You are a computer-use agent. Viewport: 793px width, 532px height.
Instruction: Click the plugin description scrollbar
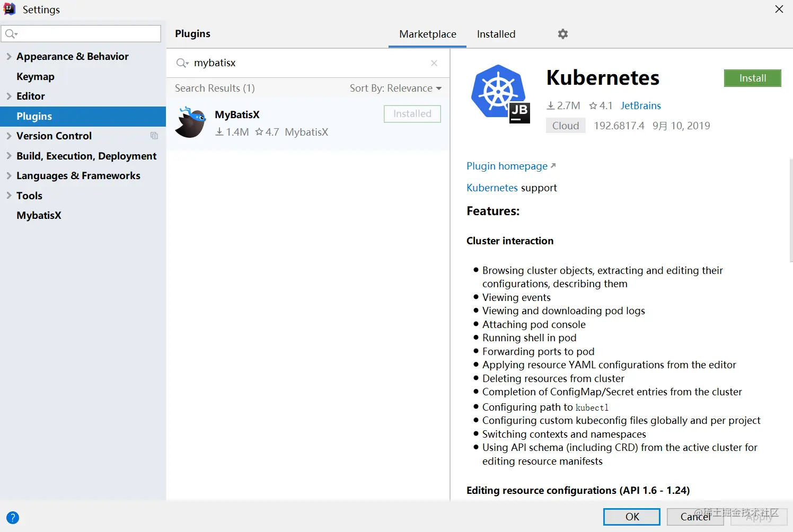point(791,211)
